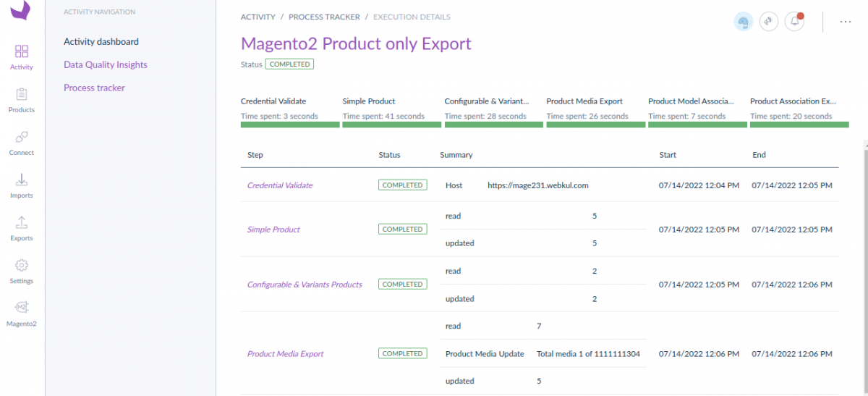Open the megaphone announcements icon

click(x=769, y=22)
